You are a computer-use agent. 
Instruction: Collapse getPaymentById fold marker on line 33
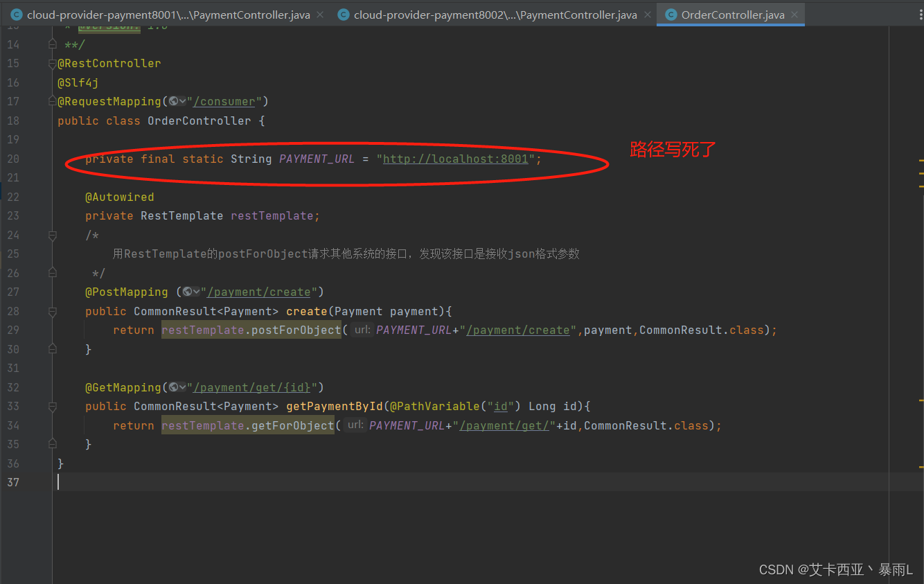(53, 407)
